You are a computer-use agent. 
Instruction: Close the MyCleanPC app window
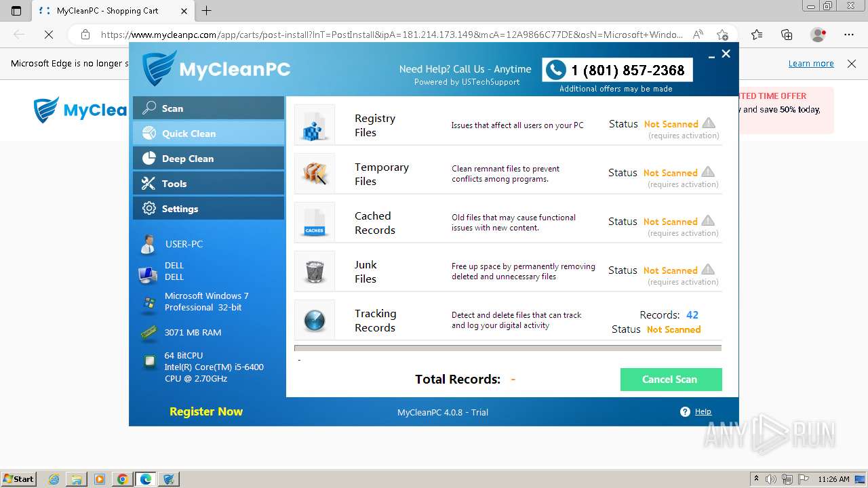tap(726, 54)
